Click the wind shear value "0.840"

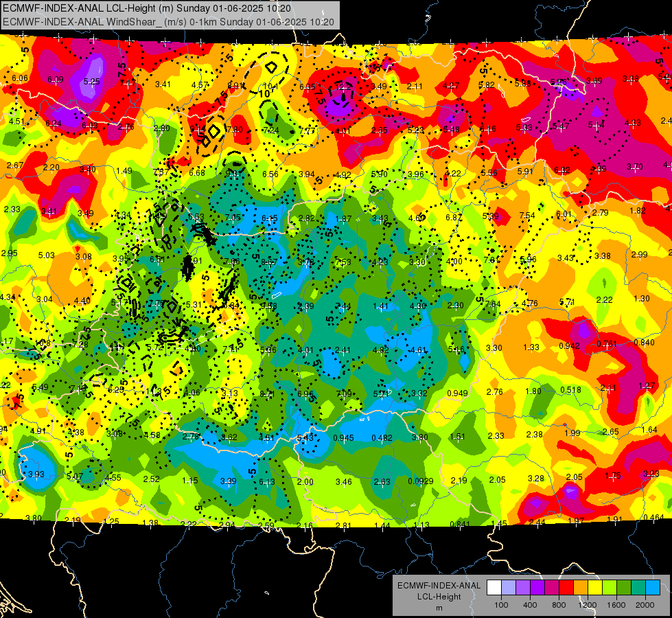[644, 342]
